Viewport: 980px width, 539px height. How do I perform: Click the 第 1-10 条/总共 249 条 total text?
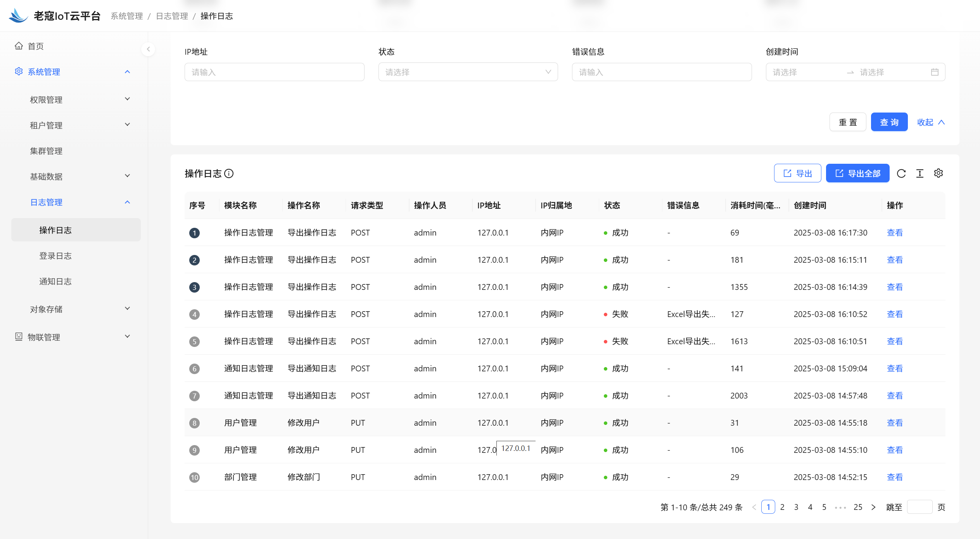coord(701,507)
